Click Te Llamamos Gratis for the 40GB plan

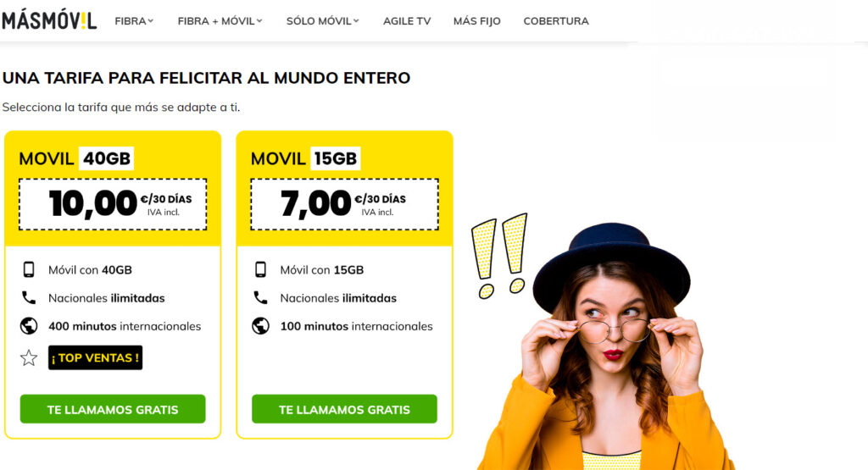(113, 409)
